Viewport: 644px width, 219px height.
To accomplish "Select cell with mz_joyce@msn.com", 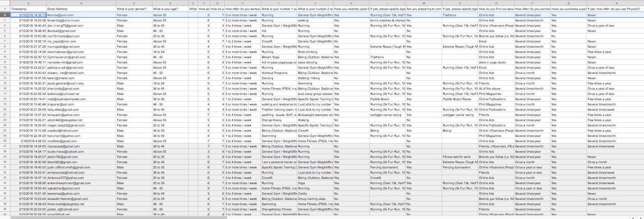I will (x=80, y=42).
